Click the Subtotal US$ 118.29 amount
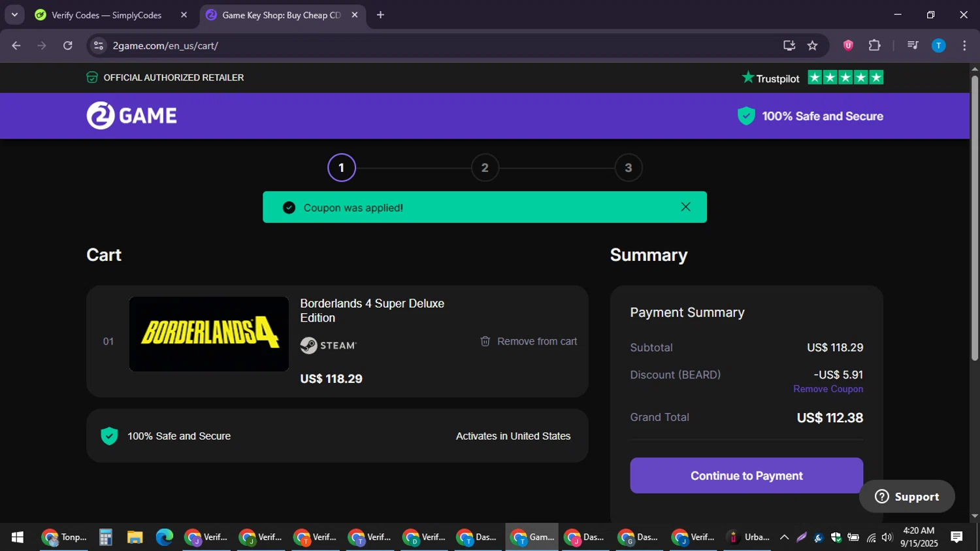This screenshot has height=551, width=980. point(835,348)
